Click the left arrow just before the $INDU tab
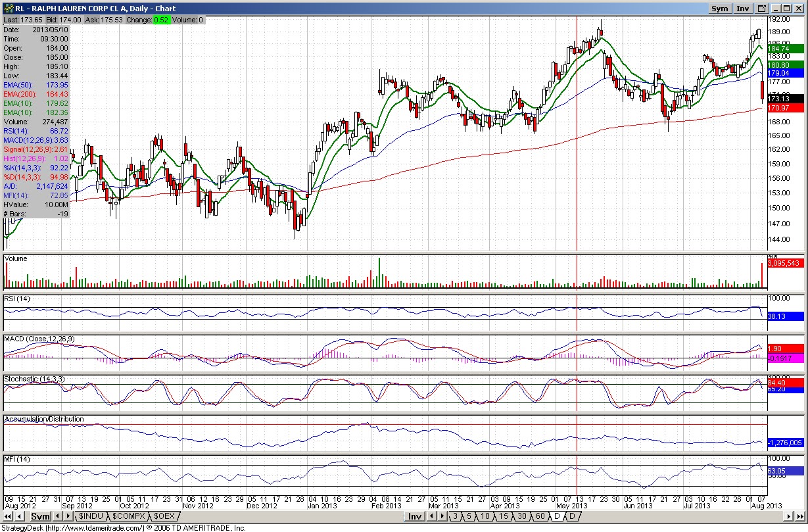 pos(57,516)
